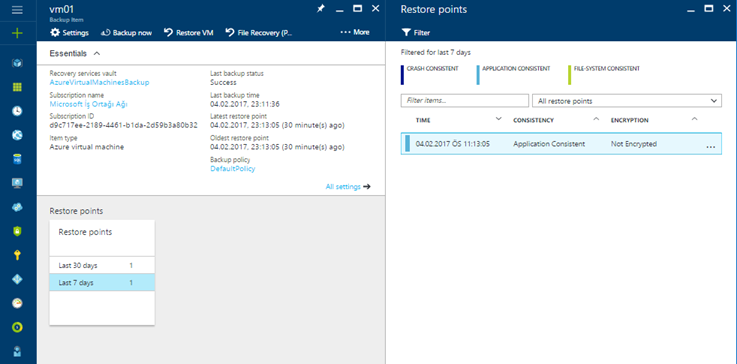Click the CRASH CONSISTENT legend swatch
The image size is (737, 364).
(402, 75)
